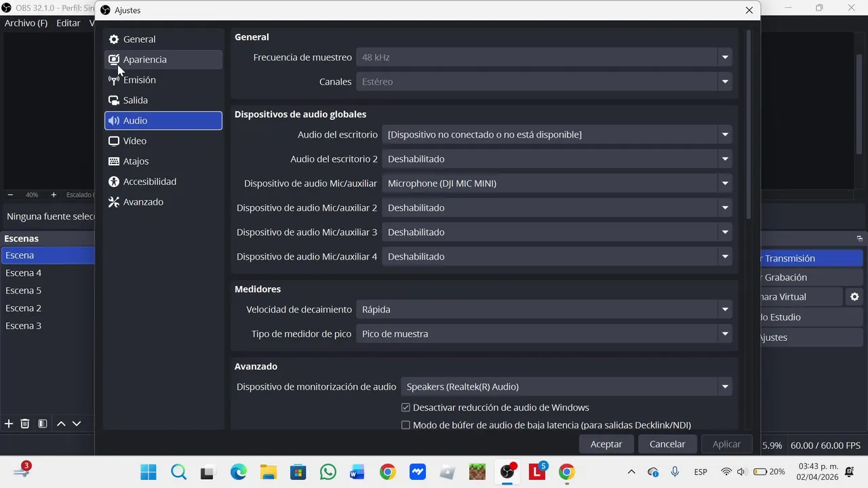Screen dimensions: 868x488
Task: Open the Accesibilidad settings category
Action: pos(163,182)
